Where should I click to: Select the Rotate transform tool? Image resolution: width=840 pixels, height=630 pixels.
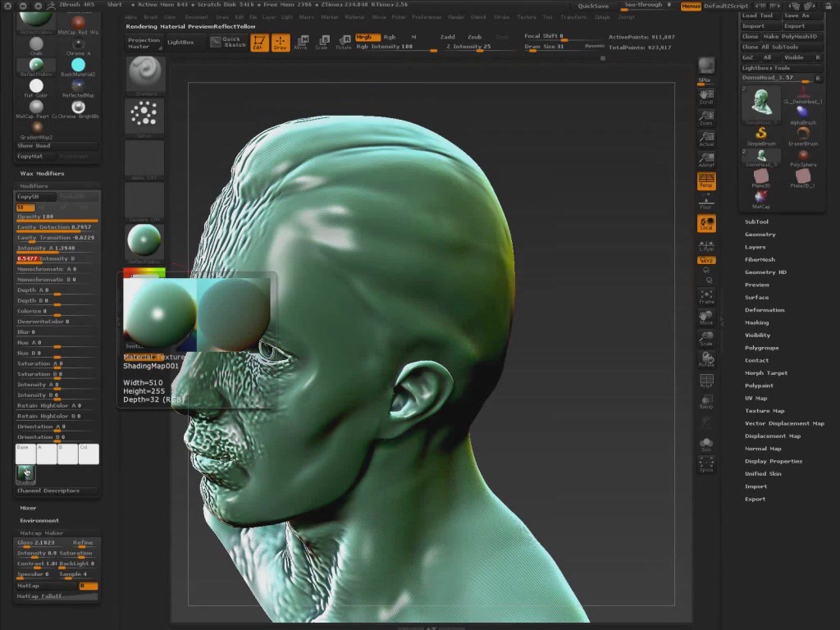coord(344,43)
